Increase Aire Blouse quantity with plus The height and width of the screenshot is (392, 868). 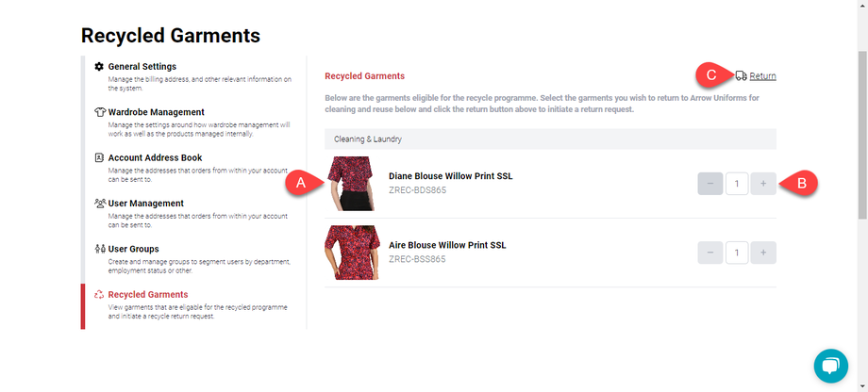(x=762, y=253)
